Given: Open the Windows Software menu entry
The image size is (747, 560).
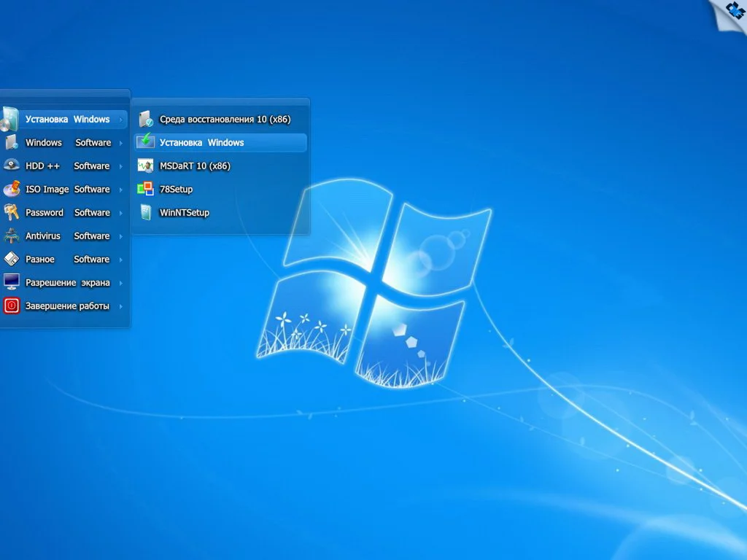Looking at the screenshot, I should [64, 142].
